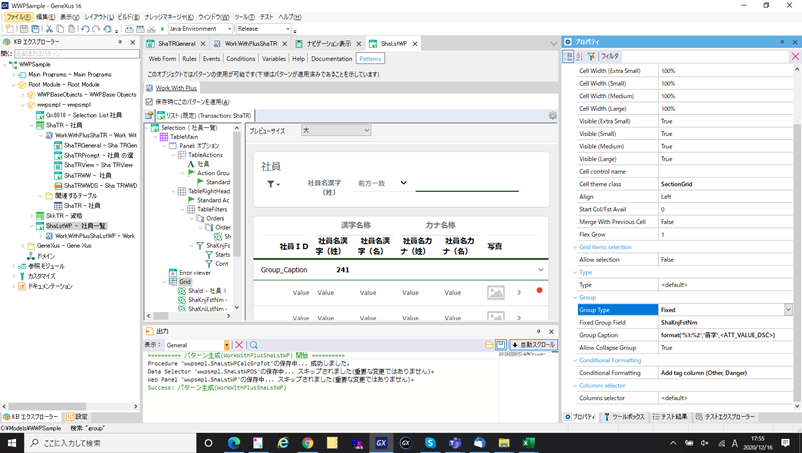Click the KB explorer search field

pyautogui.click(x=77, y=54)
